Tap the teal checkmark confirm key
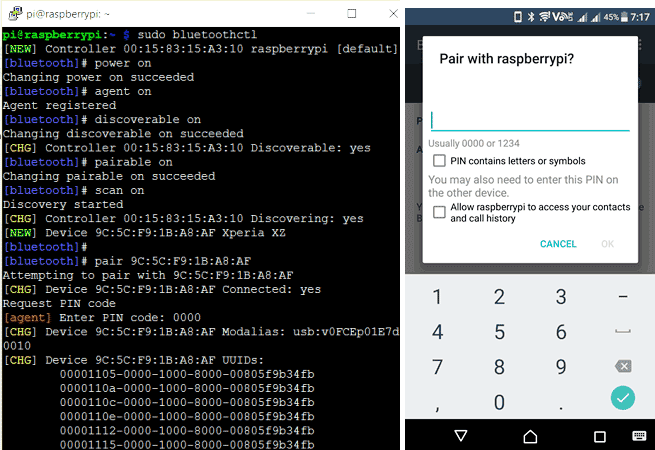The image size is (655, 450). 622,398
